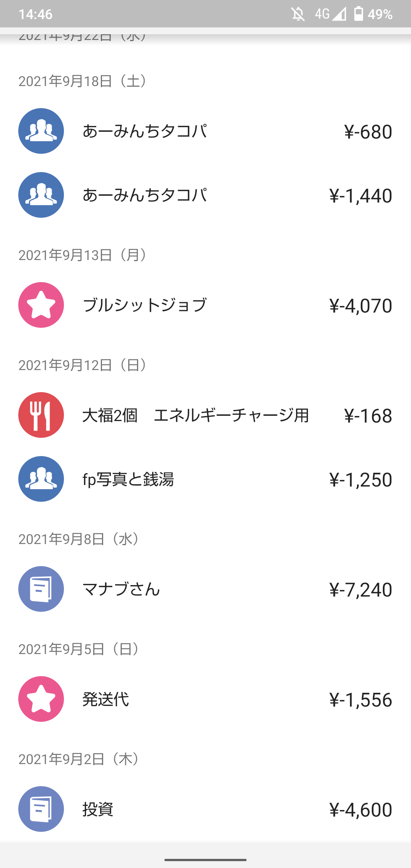This screenshot has width=411, height=868.
Task: Click the book icon next to マナブさん
Action: tap(41, 589)
